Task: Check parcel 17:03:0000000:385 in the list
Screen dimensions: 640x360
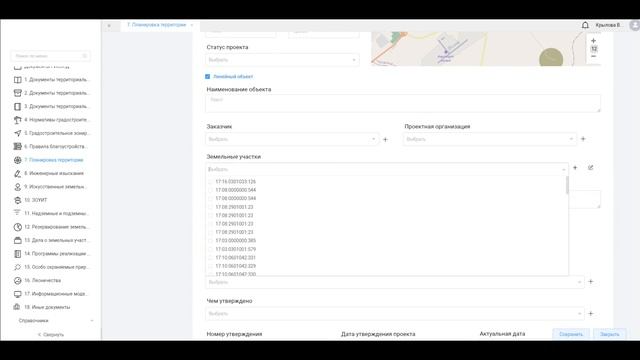Action: pyautogui.click(x=211, y=241)
